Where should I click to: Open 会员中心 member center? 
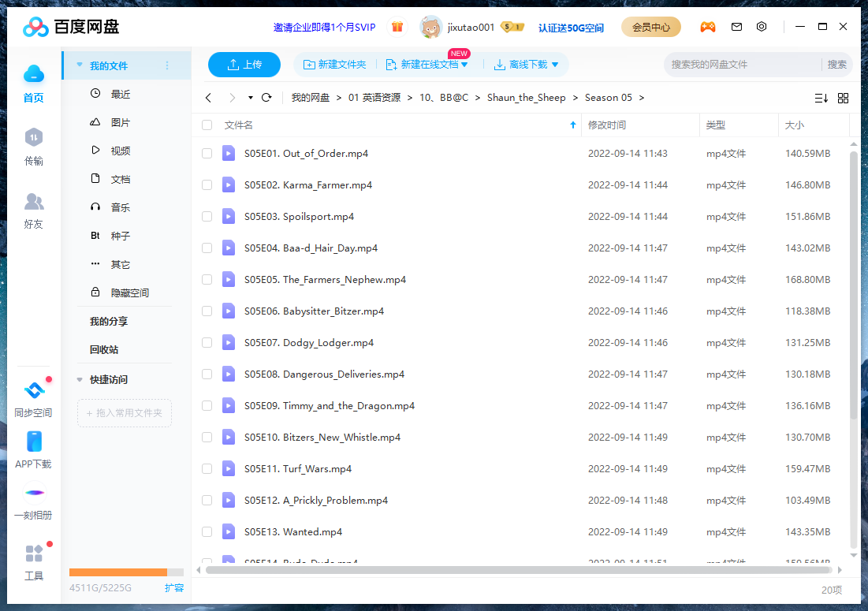coord(651,27)
